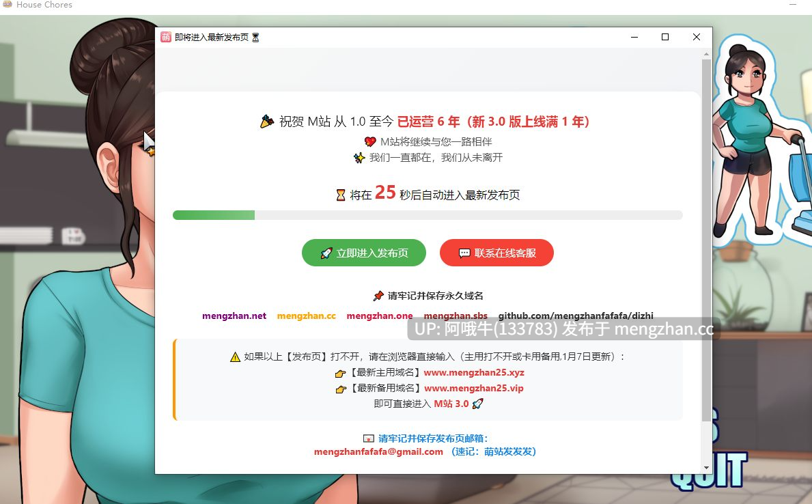Click the 速记：萌站发发发 blue text
The height and width of the screenshot is (504, 812).
[x=494, y=451]
